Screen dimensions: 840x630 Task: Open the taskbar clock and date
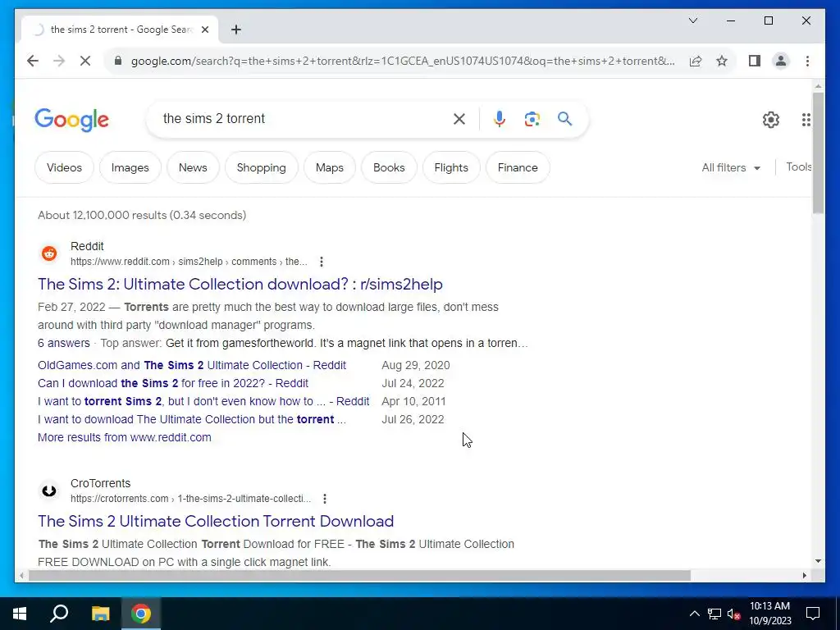pos(769,614)
